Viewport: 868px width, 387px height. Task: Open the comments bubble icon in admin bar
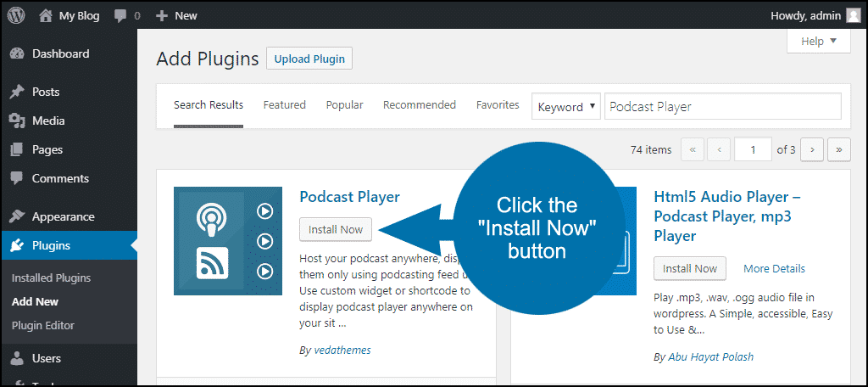[120, 16]
